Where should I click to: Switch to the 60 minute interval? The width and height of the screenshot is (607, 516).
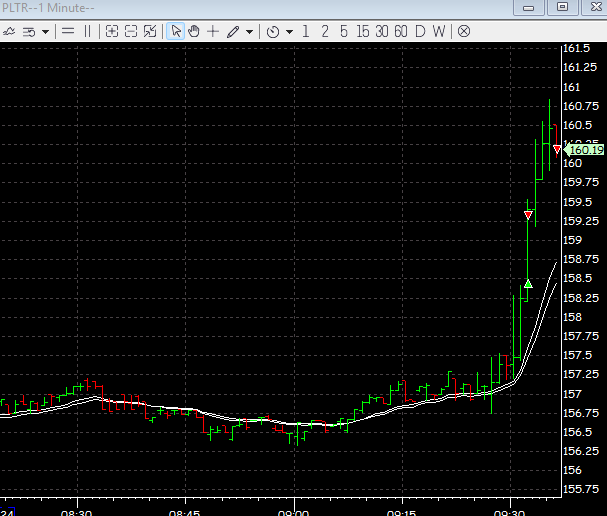(401, 31)
